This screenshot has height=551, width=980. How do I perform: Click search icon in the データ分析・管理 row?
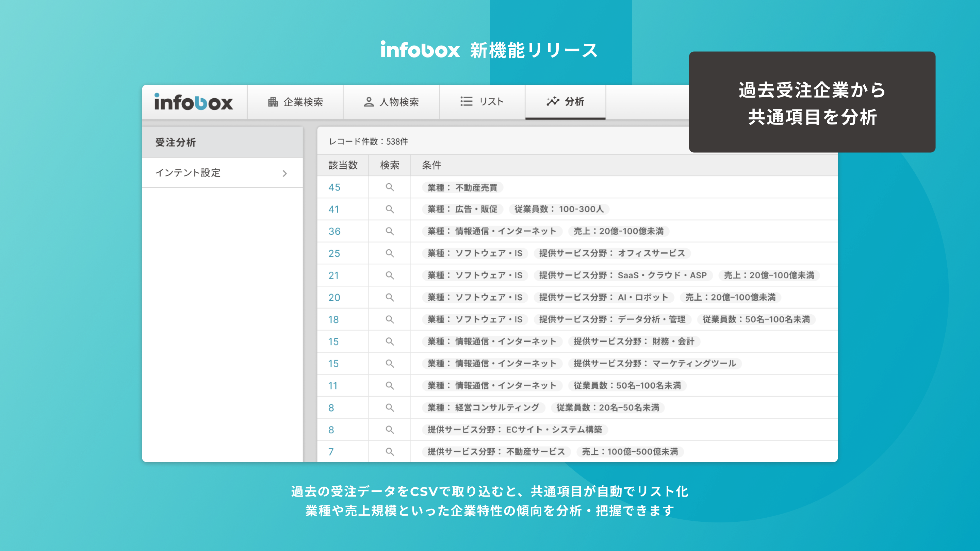click(390, 319)
